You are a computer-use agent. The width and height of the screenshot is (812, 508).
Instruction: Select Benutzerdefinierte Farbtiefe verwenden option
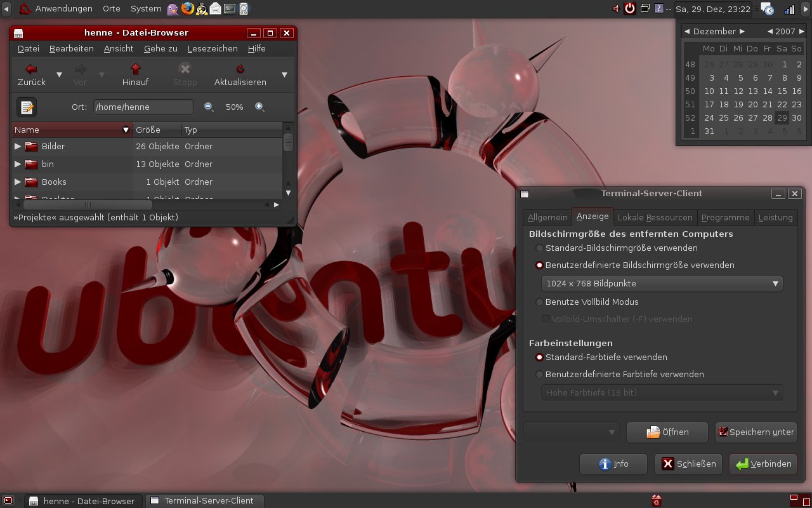pyautogui.click(x=620, y=374)
